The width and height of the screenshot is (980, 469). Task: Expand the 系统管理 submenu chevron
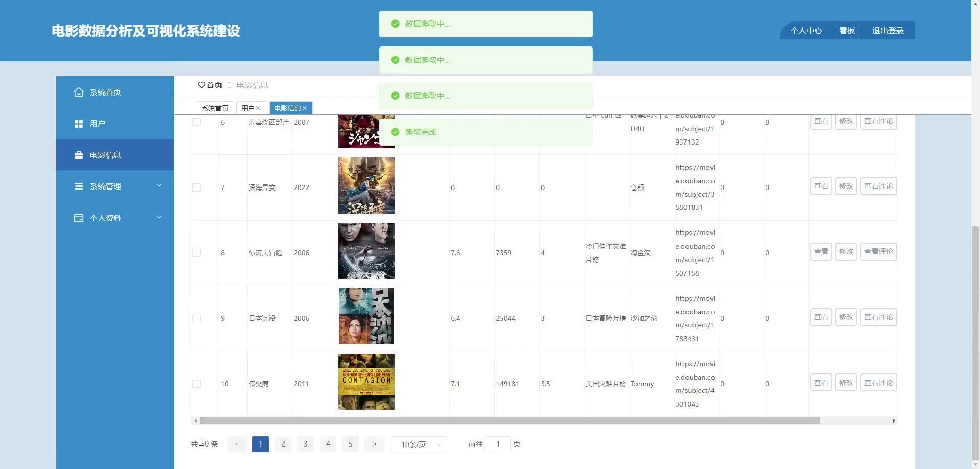159,186
